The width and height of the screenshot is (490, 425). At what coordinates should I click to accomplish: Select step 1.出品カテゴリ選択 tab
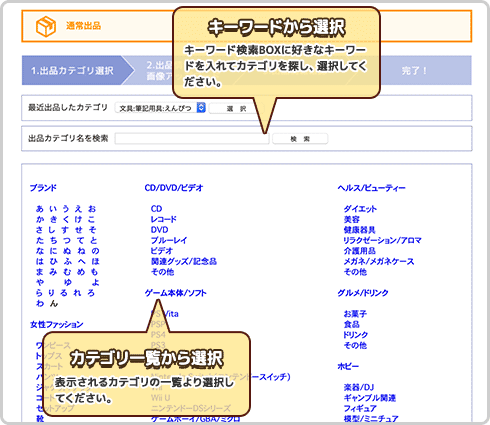click(x=73, y=70)
